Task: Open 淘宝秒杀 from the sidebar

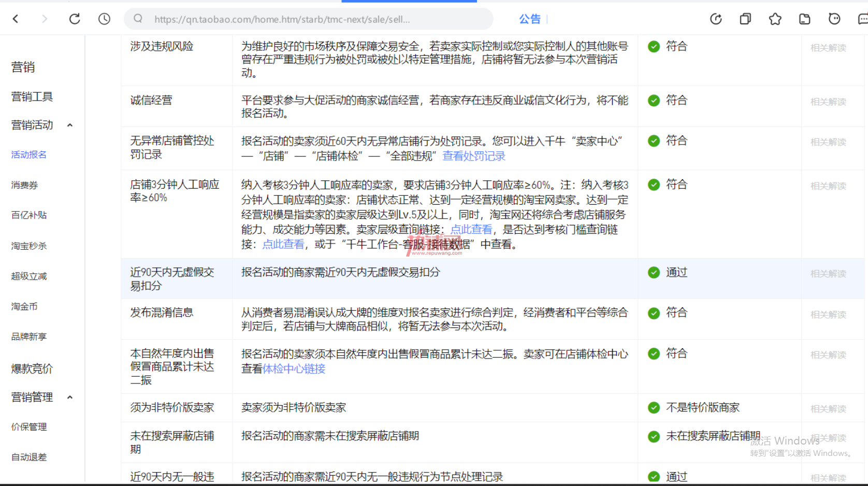Action: [29, 246]
